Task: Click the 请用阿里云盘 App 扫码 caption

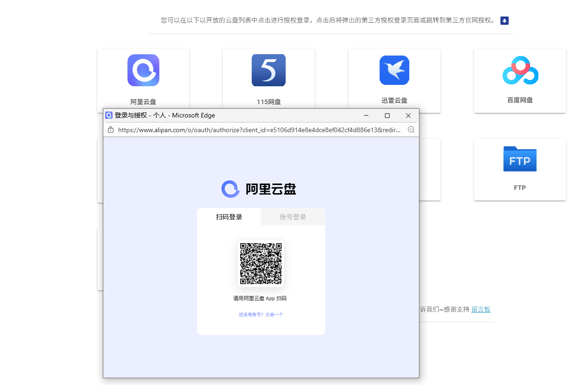Action: coord(261,297)
